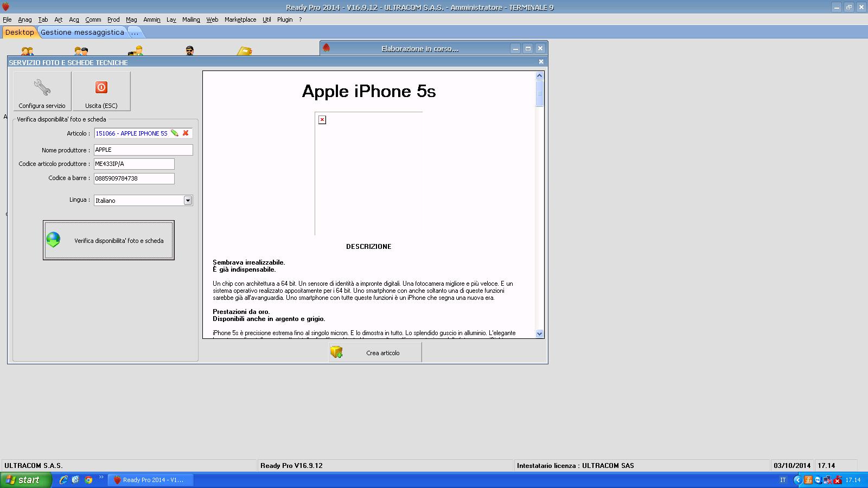The height and width of the screenshot is (488, 868).
Task: Open the Anag menu
Action: tap(25, 20)
